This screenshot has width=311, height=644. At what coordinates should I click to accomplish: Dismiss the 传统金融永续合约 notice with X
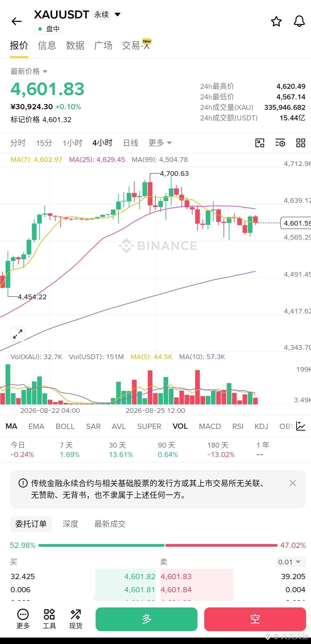(x=293, y=483)
